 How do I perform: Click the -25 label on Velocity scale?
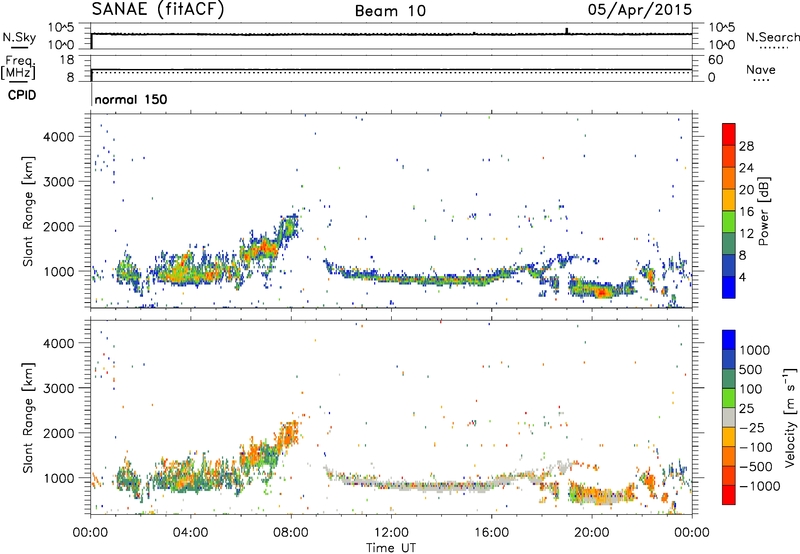pos(752,427)
